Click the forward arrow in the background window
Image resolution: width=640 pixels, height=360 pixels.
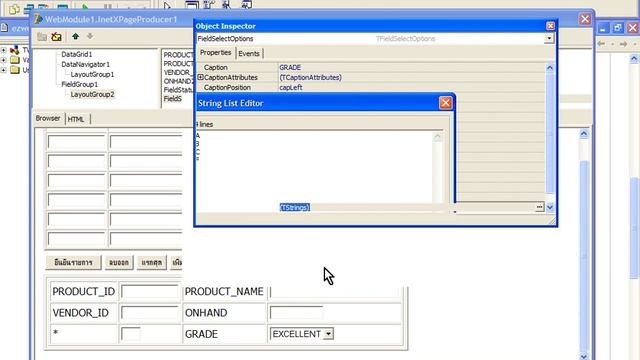(623, 44)
